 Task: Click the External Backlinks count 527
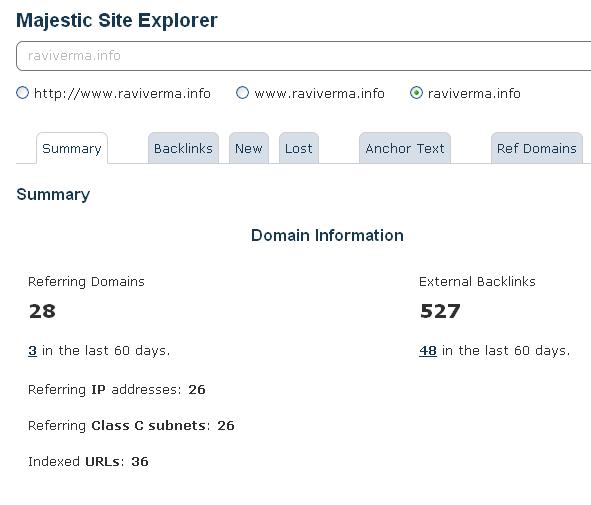(x=440, y=311)
